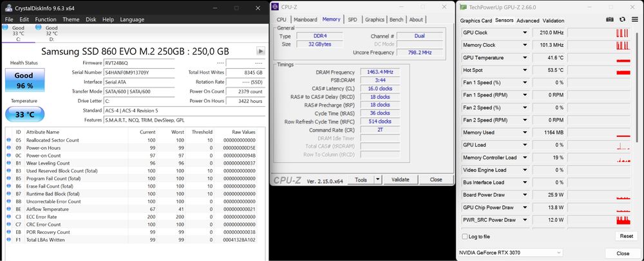Select the C: drive Good status icon

click(5, 28)
